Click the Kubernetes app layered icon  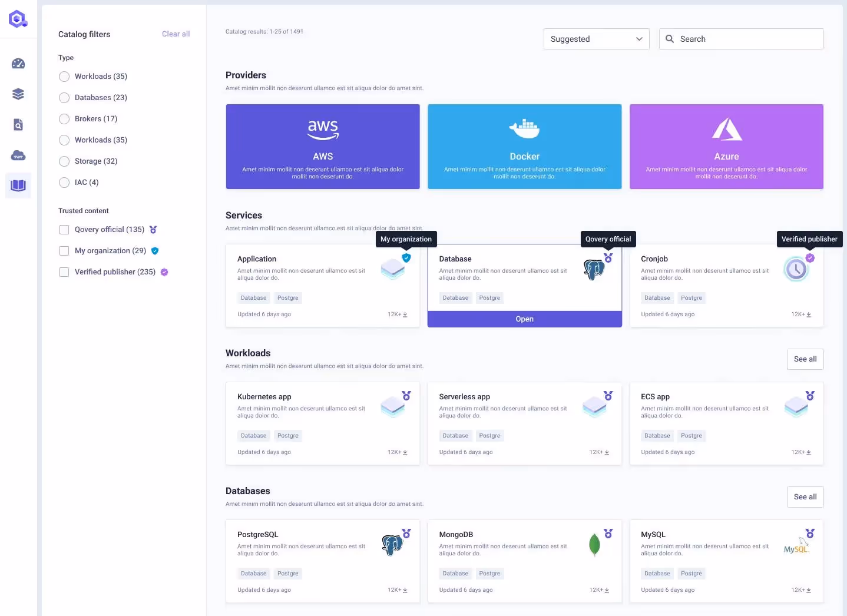tap(393, 407)
